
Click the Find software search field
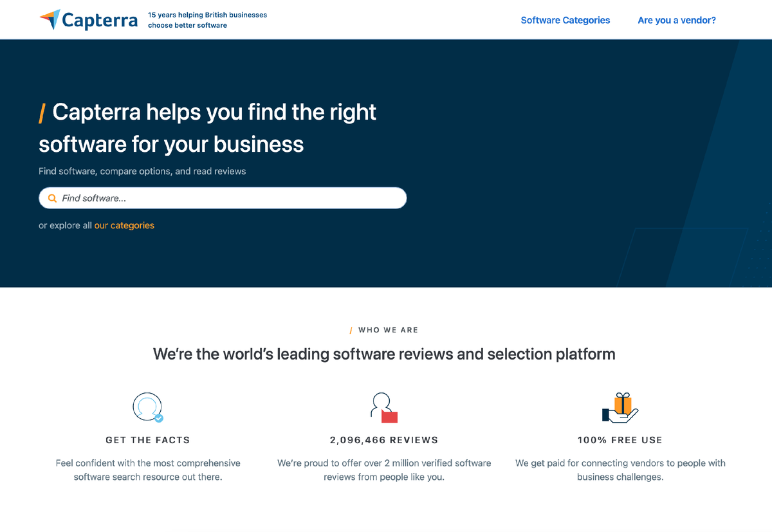tap(223, 198)
